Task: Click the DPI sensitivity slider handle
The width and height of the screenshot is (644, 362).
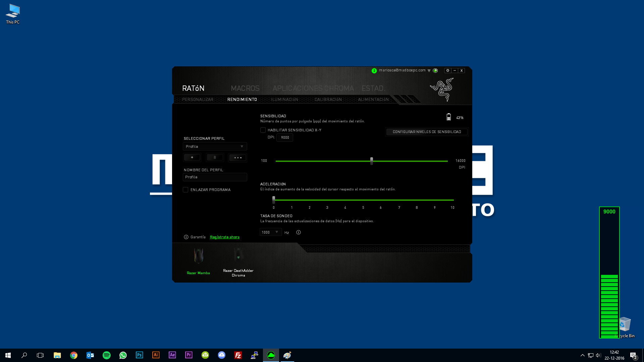Action: 371,161
